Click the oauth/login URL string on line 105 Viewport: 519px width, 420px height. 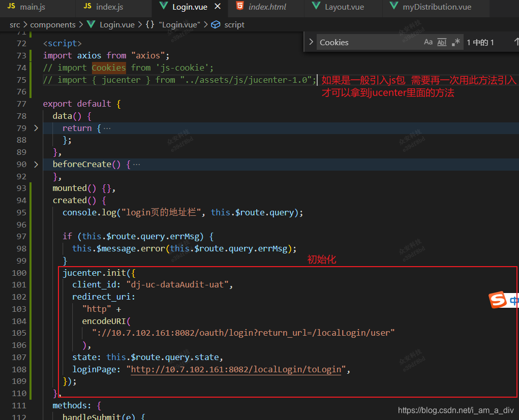pos(243,333)
